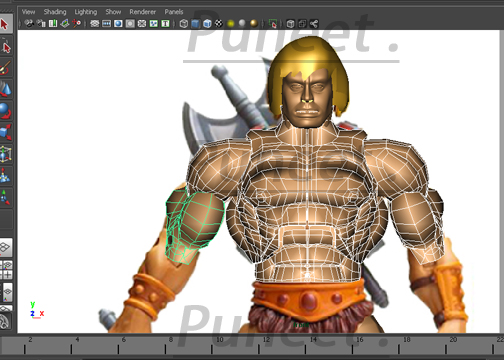Open the View panel menu

28,12
